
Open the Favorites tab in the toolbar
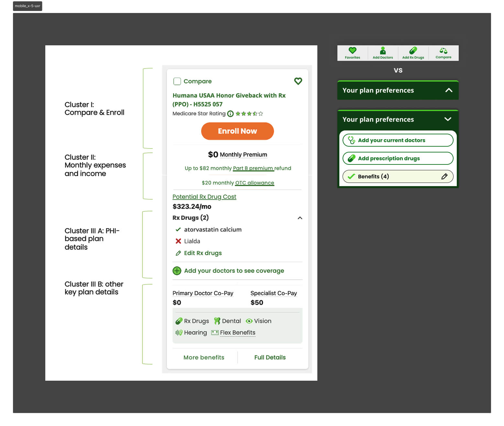[x=352, y=53]
